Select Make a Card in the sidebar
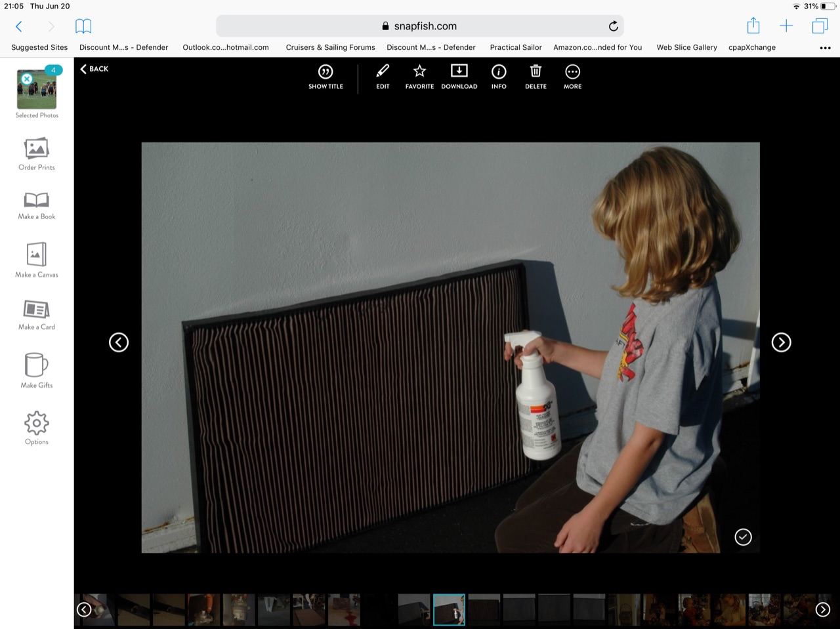The image size is (840, 629). pos(37,315)
